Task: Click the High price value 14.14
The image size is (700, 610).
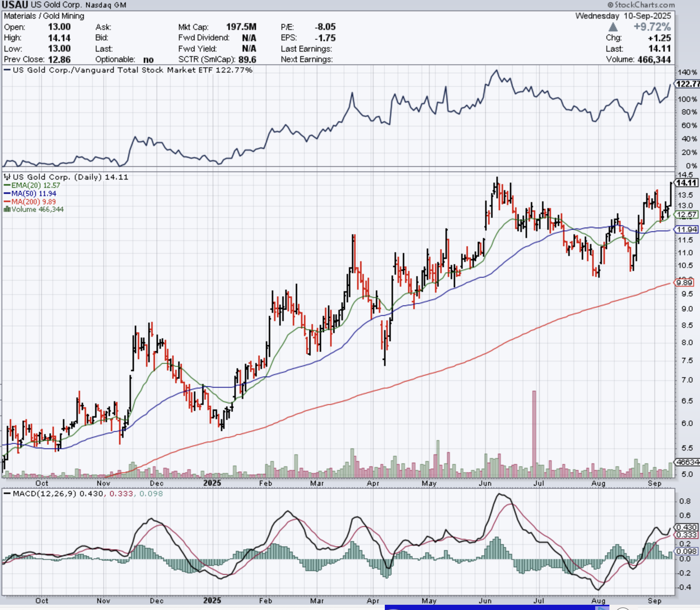Action: click(x=59, y=38)
